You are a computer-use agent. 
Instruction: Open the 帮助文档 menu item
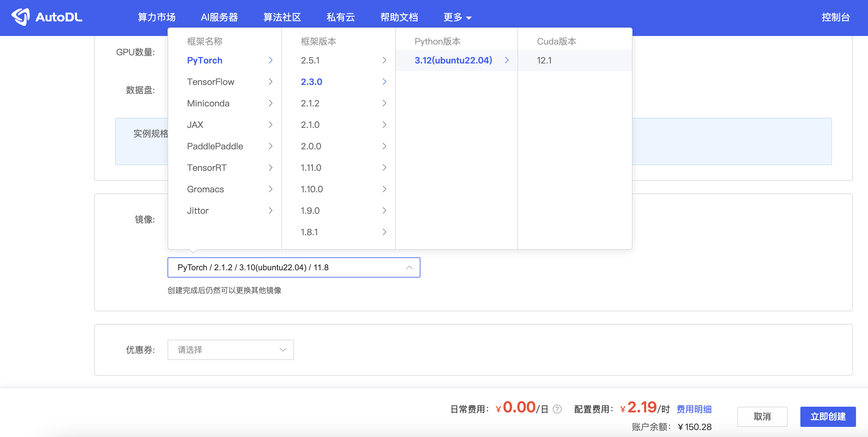tap(399, 17)
